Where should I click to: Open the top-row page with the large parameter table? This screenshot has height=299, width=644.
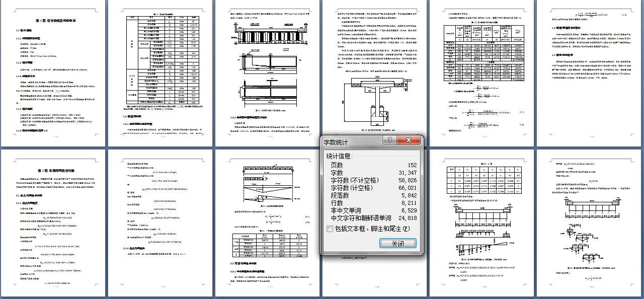coord(160,73)
